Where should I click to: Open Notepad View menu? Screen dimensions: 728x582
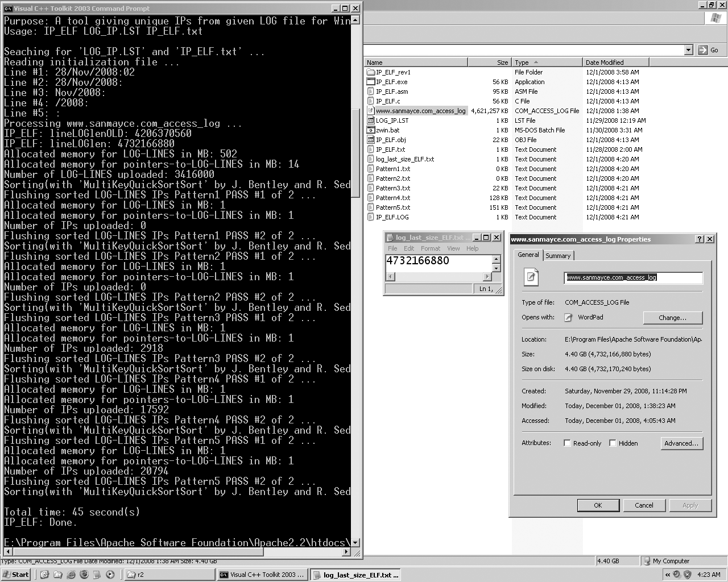pos(453,248)
